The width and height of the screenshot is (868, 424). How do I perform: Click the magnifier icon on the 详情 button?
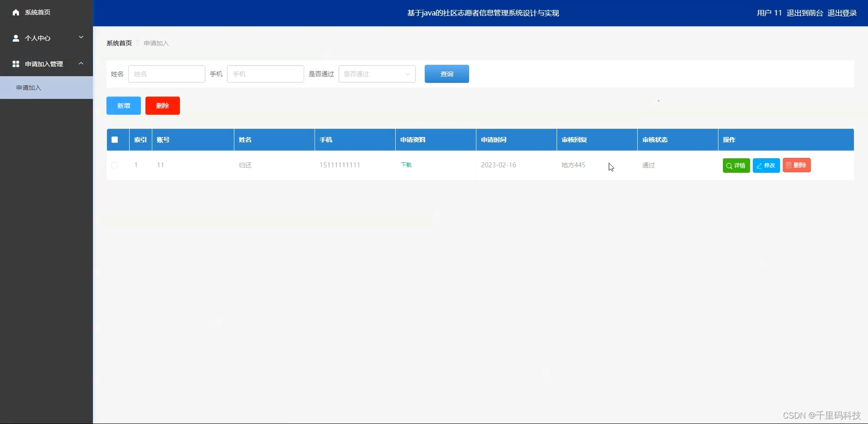[x=729, y=165]
